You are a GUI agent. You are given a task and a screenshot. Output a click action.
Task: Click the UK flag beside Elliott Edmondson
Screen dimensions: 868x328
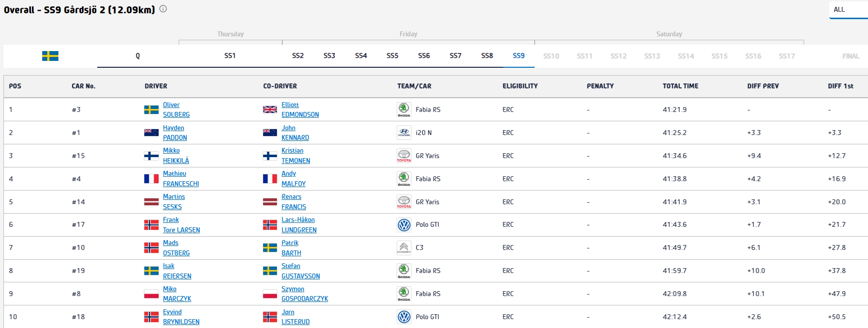tap(270, 109)
